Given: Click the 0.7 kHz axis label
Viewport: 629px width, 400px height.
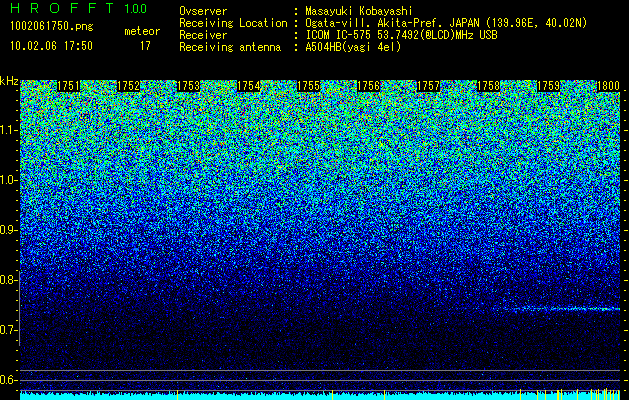Looking at the screenshot, I should [8, 330].
